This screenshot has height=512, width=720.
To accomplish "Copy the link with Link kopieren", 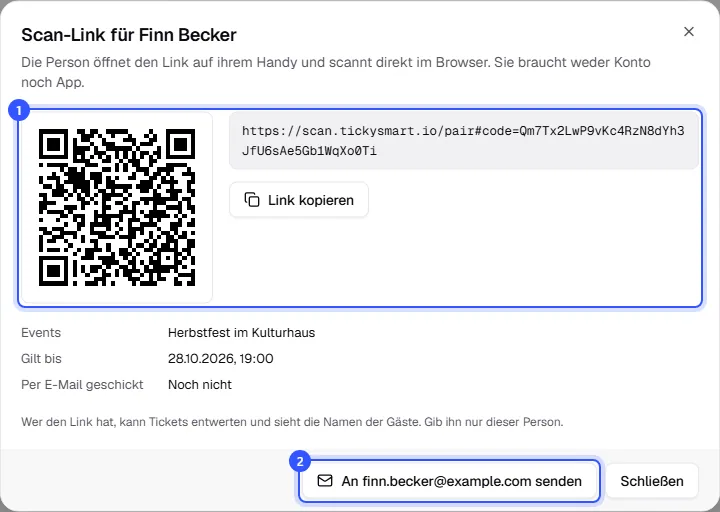I will point(299,200).
